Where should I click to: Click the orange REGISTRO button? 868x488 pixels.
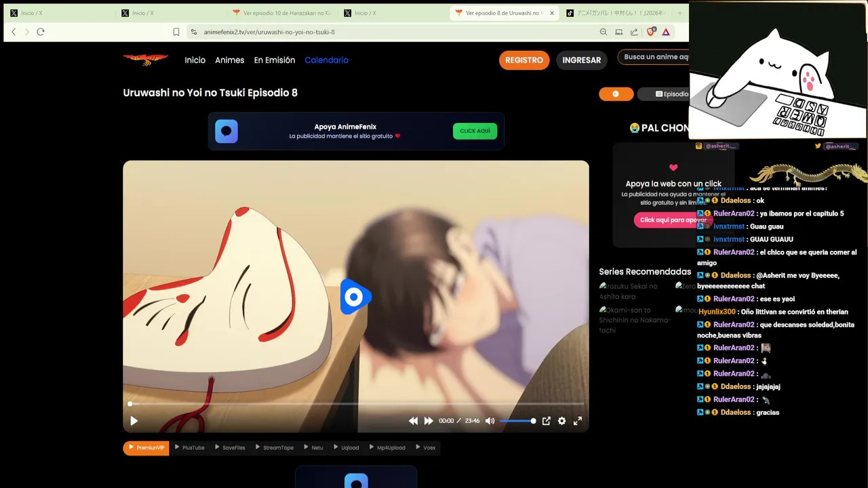click(x=524, y=60)
